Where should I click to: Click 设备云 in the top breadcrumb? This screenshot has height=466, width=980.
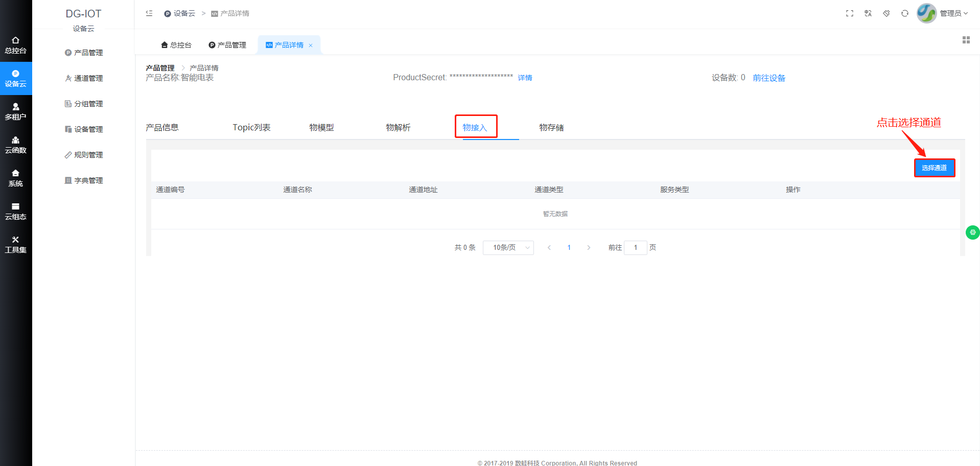tap(180, 13)
